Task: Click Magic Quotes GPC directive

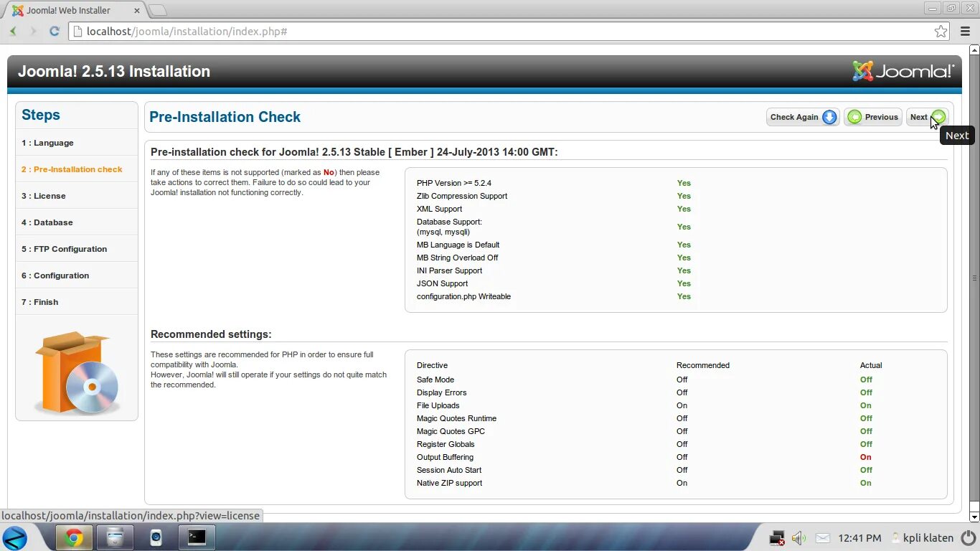Action: pos(451,431)
